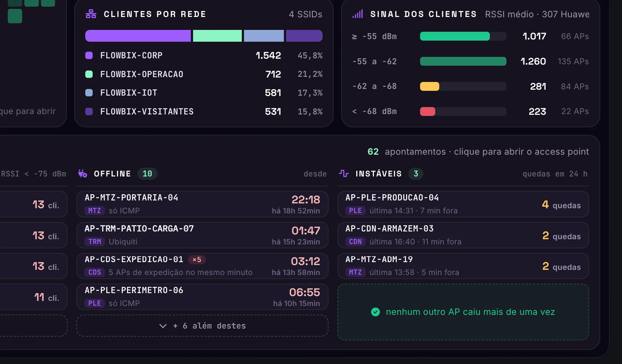This screenshot has width=622, height=364.
Task: Click the signal bars icon beside SINAL DOS CLIENTES
Action: (357, 14)
